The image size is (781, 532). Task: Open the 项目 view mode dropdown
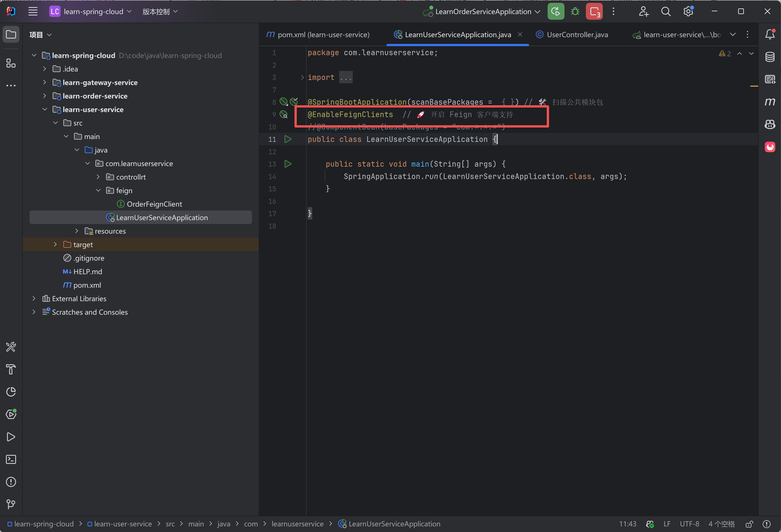click(40, 35)
